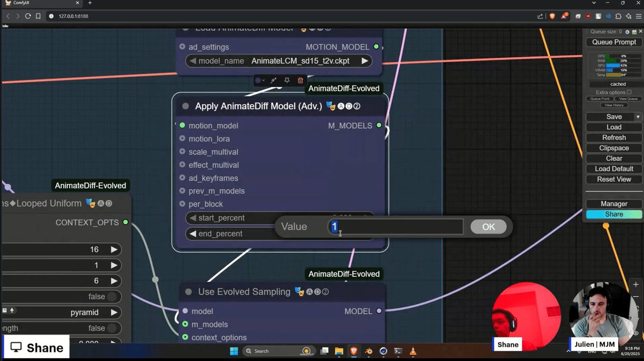Screen dimensions: 644x361
Task: Click the prev_m_models input socket
Action: [182, 191]
